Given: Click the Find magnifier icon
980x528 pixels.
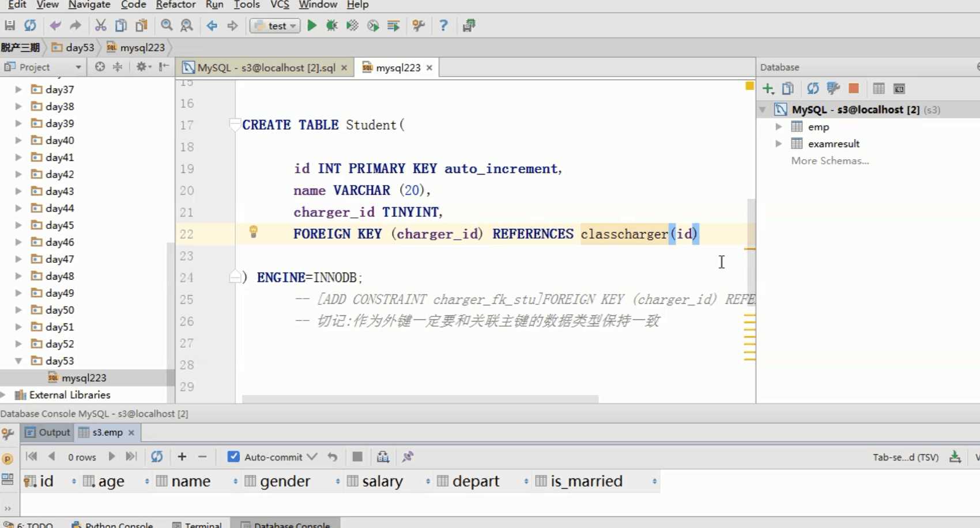Looking at the screenshot, I should (x=167, y=25).
